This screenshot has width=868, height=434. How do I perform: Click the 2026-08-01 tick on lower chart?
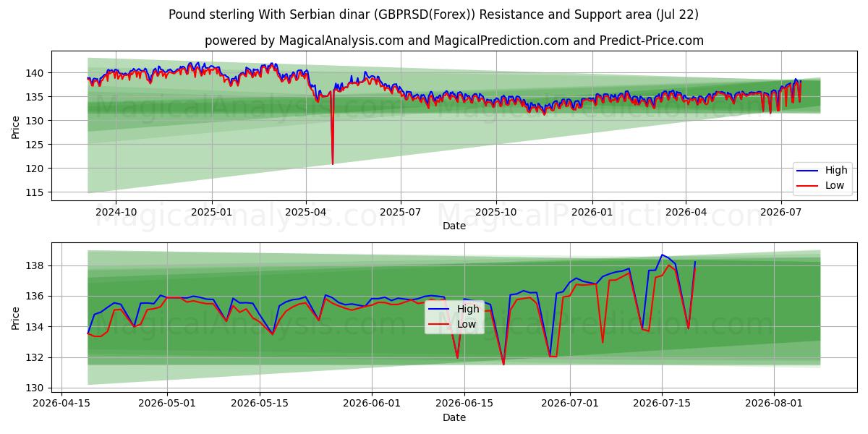(x=774, y=405)
